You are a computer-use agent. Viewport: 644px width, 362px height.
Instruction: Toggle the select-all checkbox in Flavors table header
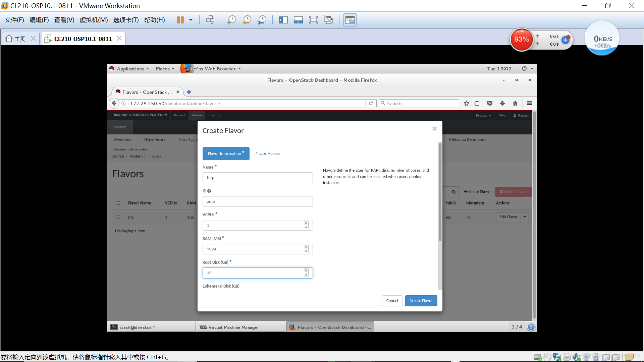[x=118, y=203]
